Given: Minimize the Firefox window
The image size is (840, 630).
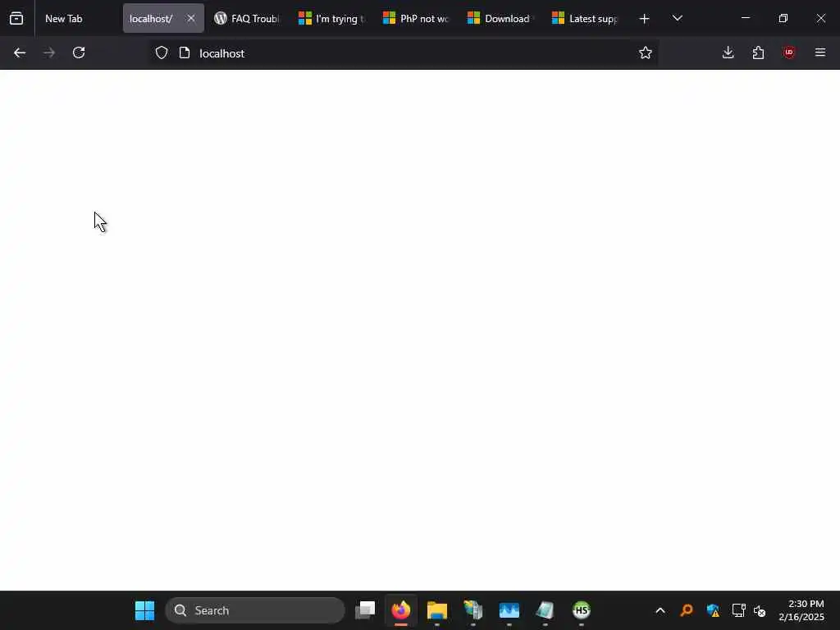Looking at the screenshot, I should tap(745, 18).
